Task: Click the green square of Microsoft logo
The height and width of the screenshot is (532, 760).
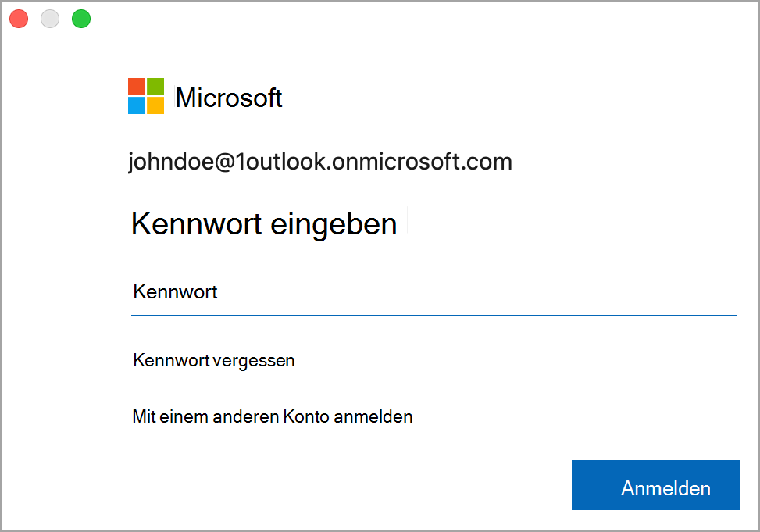Action: [155, 86]
